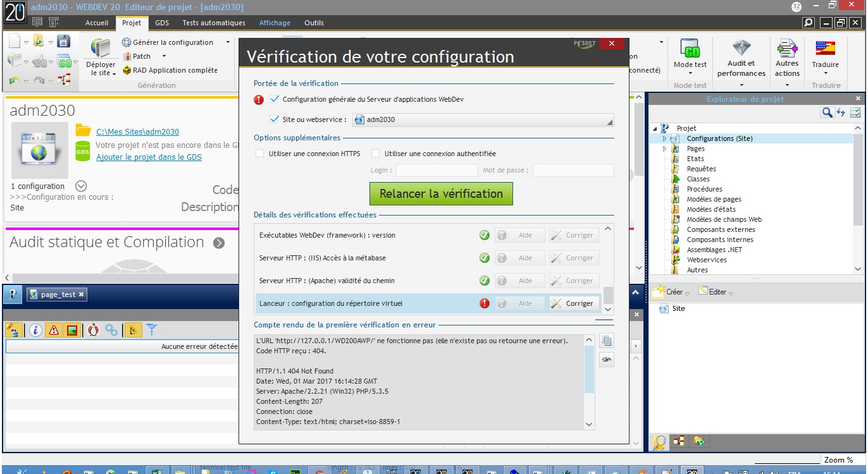Click the Audit statique et Compilation arrow
The height and width of the screenshot is (474, 868).
tap(219, 243)
